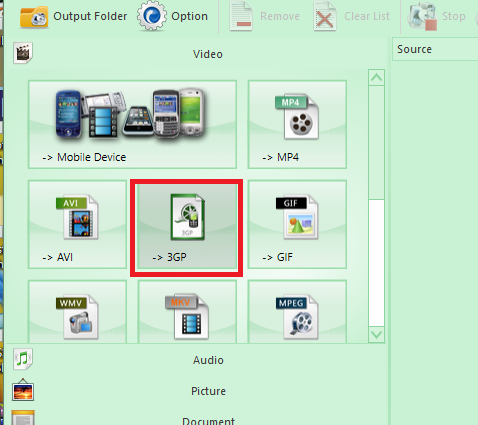The image size is (478, 425).
Task: Click the Remove toolbar button
Action: point(264,16)
